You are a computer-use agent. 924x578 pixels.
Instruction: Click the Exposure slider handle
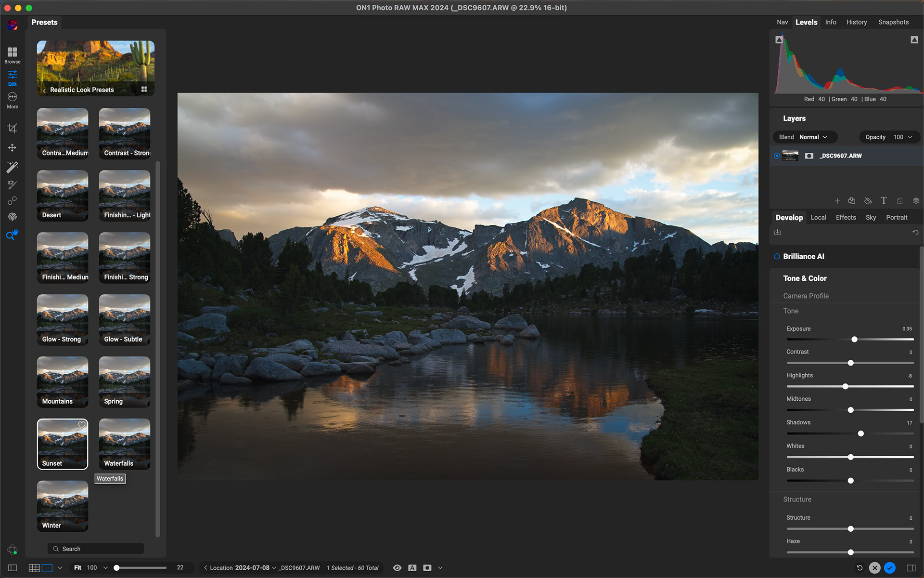(x=854, y=339)
